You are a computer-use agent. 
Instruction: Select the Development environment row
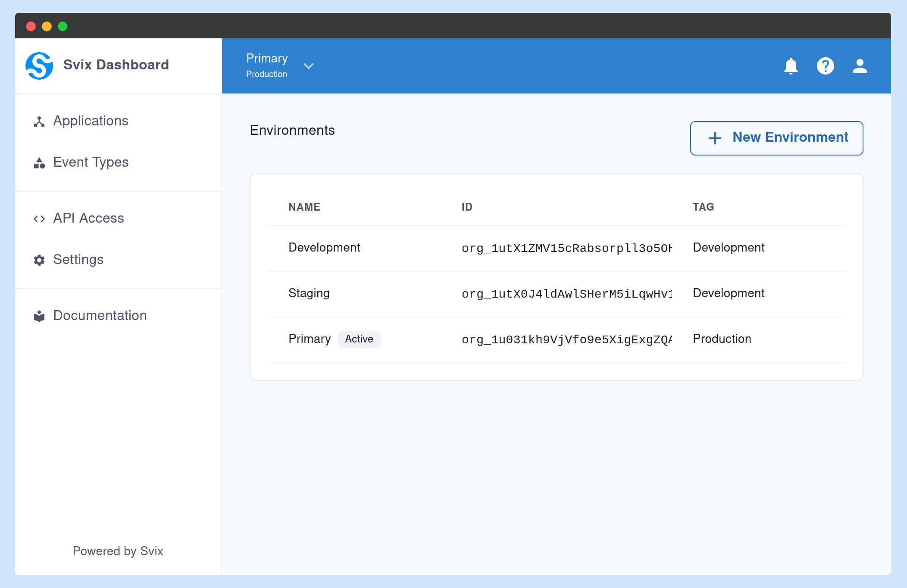(x=324, y=247)
